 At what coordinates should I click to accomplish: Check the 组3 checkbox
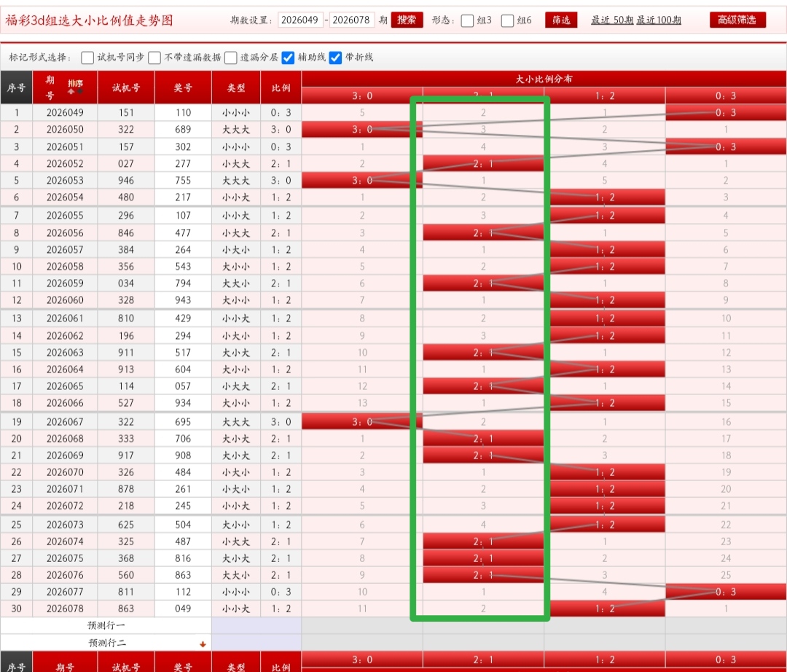point(468,20)
